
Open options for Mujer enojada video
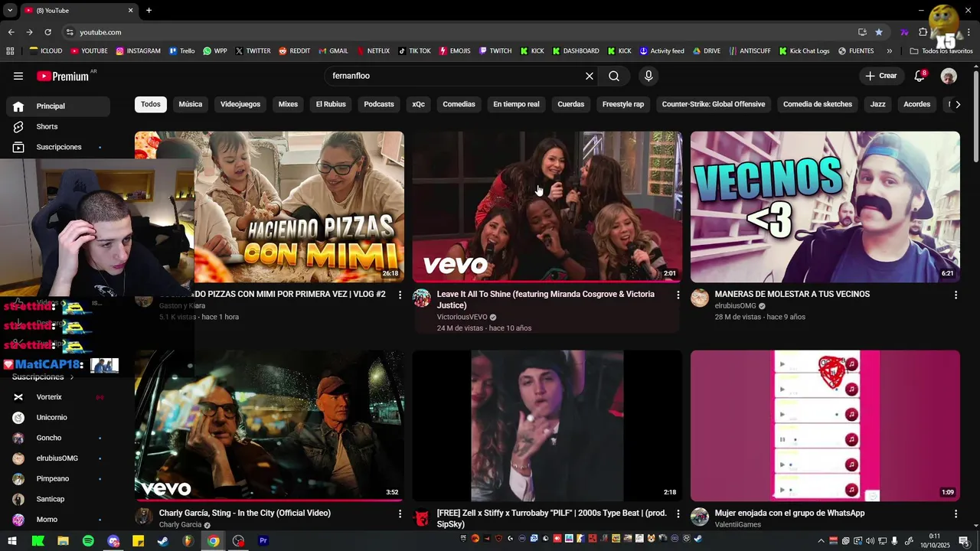coord(955,514)
